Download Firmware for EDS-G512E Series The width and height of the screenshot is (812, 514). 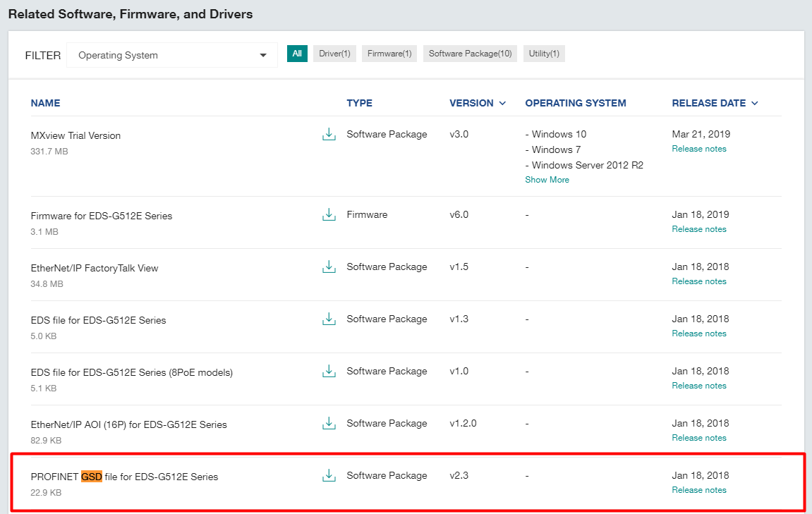tap(329, 214)
